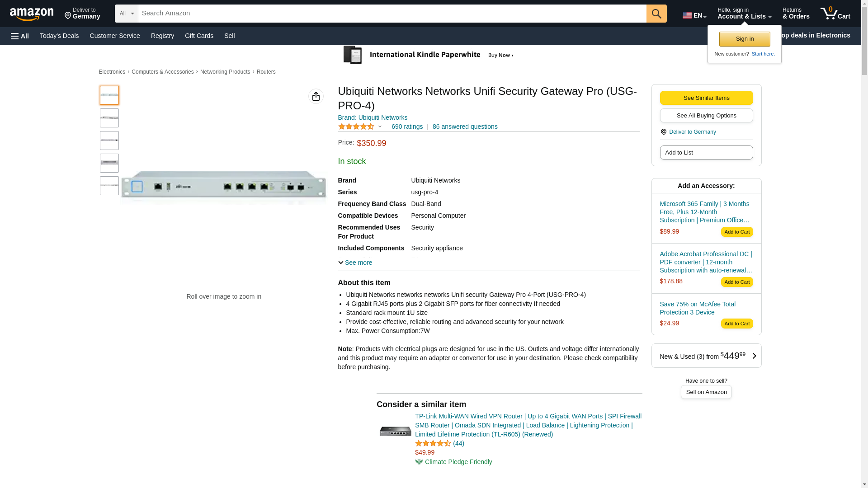868x488 pixels.
Task: Open the All hamburger menu
Action: [20, 36]
